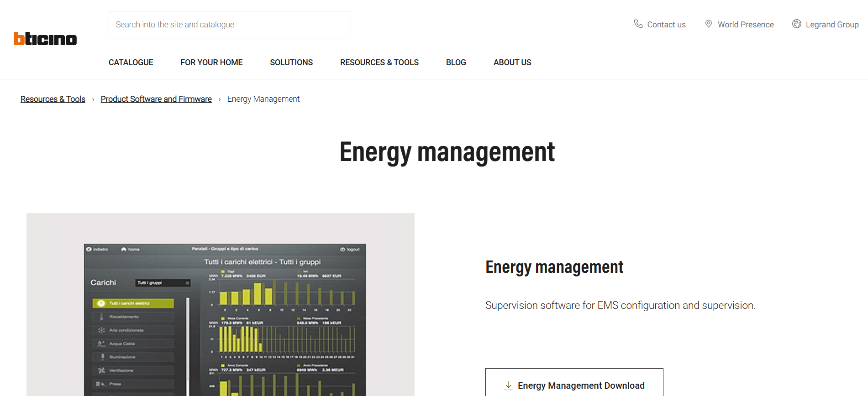Click the Supervision software for EMS description text
The image size is (868, 396).
pyautogui.click(x=621, y=305)
